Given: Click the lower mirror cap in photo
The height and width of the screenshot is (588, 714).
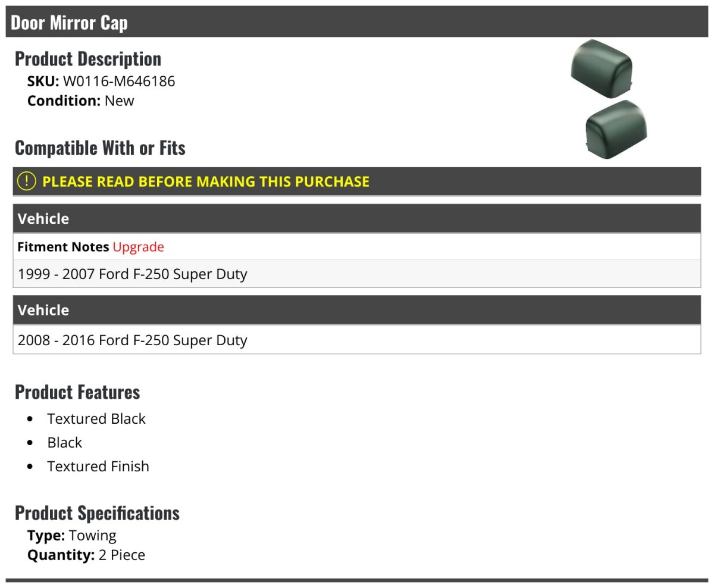Looking at the screenshot, I should click(x=616, y=130).
